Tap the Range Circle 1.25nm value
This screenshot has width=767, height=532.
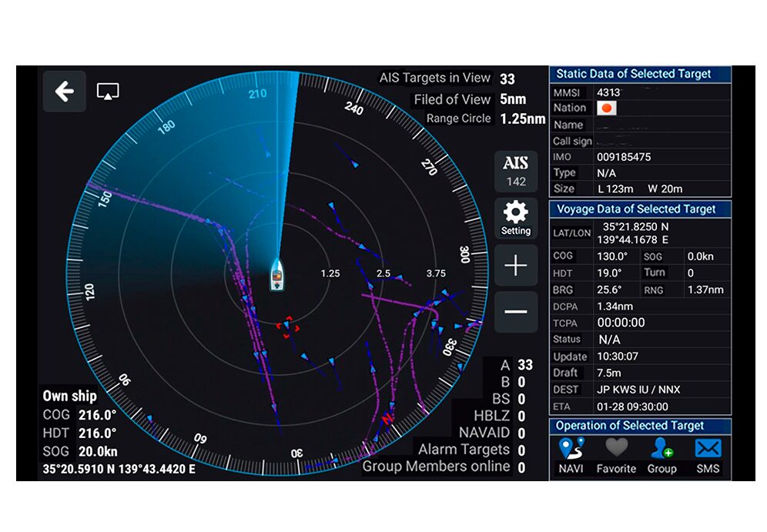(522, 119)
